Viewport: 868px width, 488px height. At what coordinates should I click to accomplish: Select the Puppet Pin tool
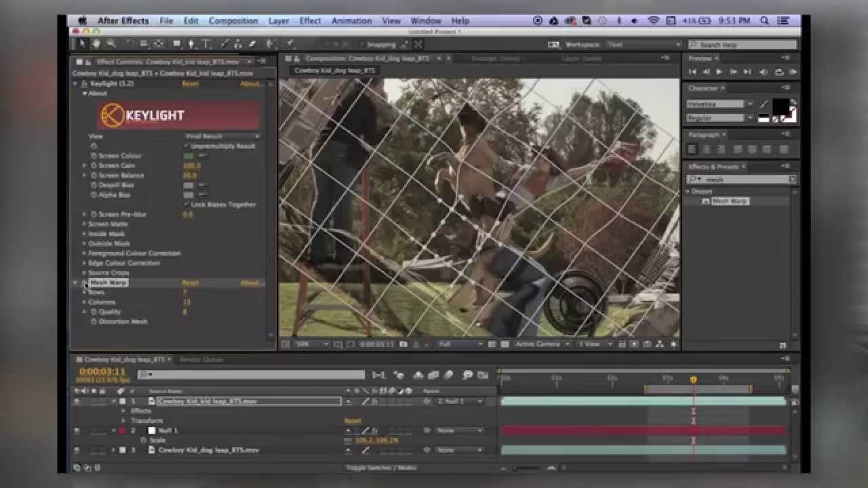click(x=290, y=44)
